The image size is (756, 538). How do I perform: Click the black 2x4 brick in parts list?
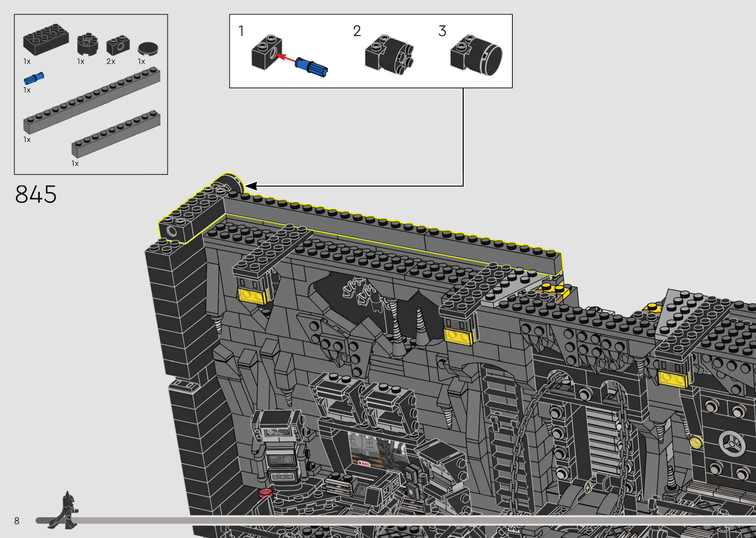click(46, 39)
